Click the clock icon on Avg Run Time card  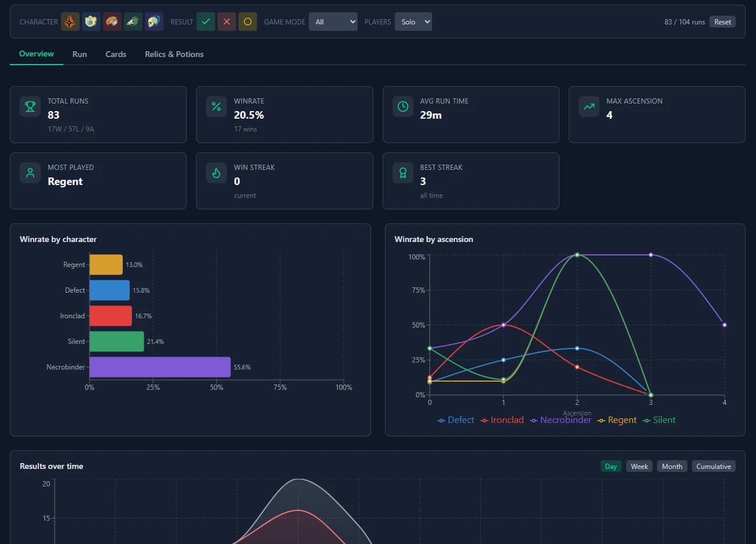[402, 106]
